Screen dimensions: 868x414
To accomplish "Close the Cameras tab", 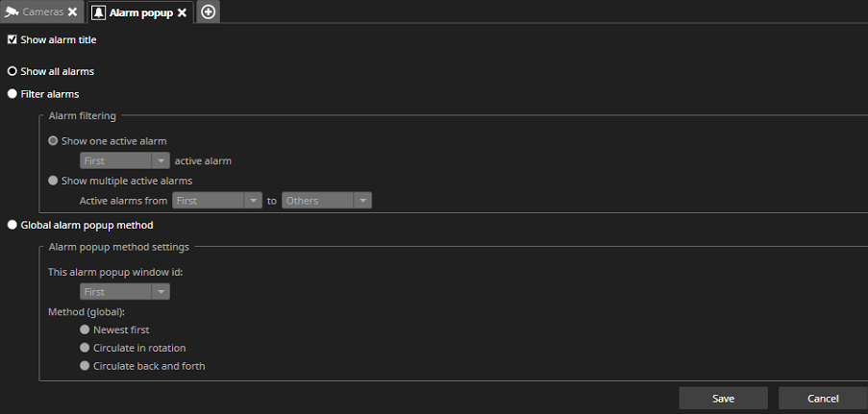I will tap(72, 12).
